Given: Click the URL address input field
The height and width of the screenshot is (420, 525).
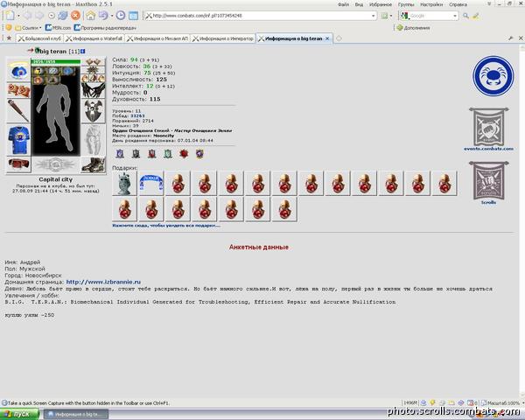Looking at the screenshot, I should [258, 16].
